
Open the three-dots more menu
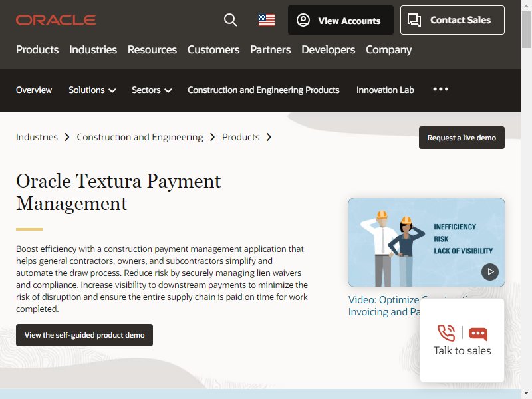point(441,89)
